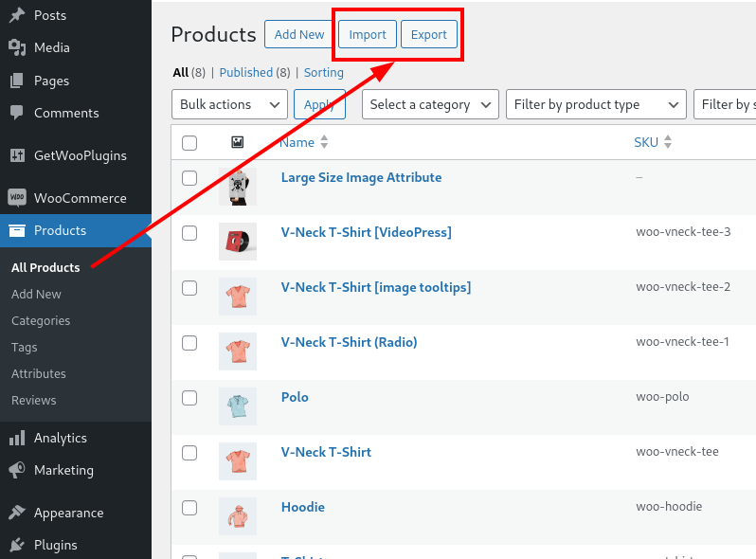Click the Apply bulk action button
Viewport: 756px width, 559px height.
tap(319, 104)
